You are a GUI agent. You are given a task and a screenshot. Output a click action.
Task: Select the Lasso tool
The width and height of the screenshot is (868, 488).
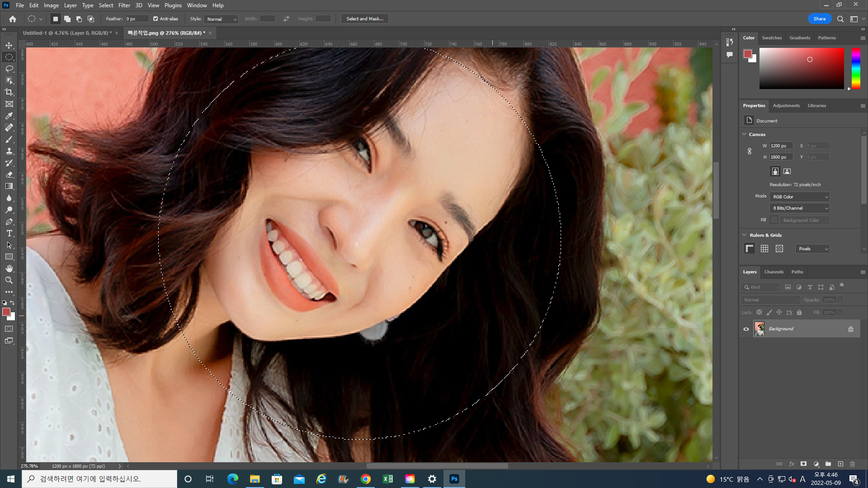(9, 69)
